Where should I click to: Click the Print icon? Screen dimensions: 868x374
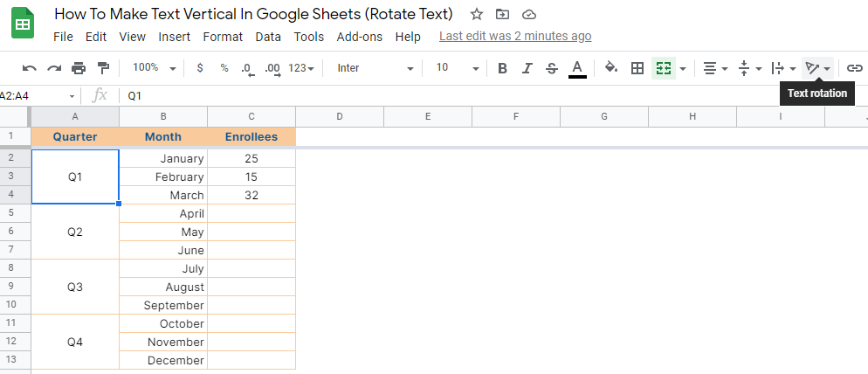click(x=79, y=68)
